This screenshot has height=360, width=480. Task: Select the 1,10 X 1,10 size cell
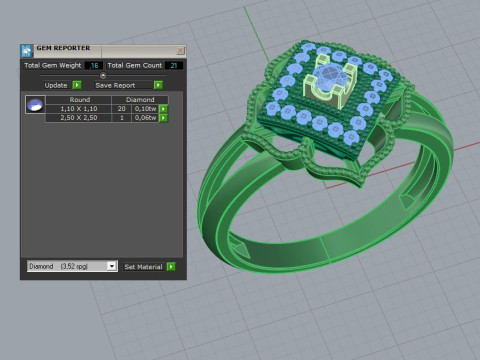click(79, 109)
